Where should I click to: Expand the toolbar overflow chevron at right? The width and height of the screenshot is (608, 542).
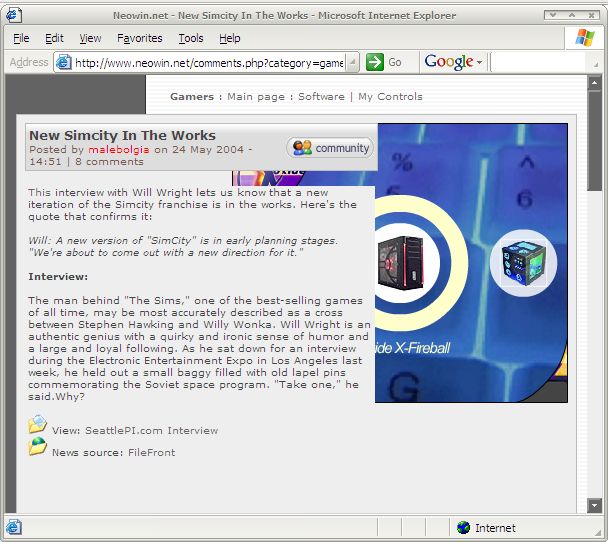click(x=596, y=65)
